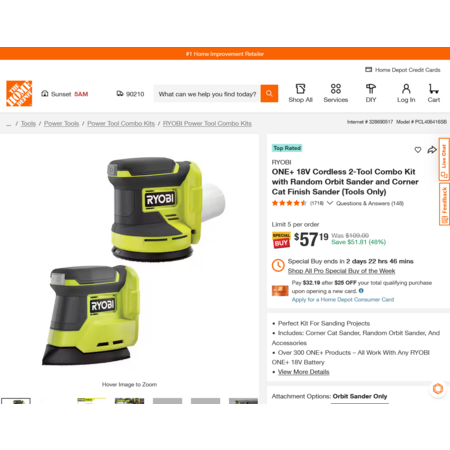Screen dimensions: 450x450
Task: Select the first product thumbnail image
Action: click(16, 401)
